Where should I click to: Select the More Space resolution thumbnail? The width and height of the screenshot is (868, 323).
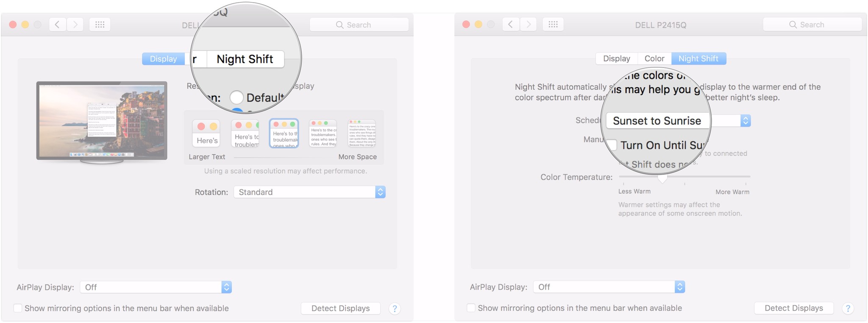(362, 134)
